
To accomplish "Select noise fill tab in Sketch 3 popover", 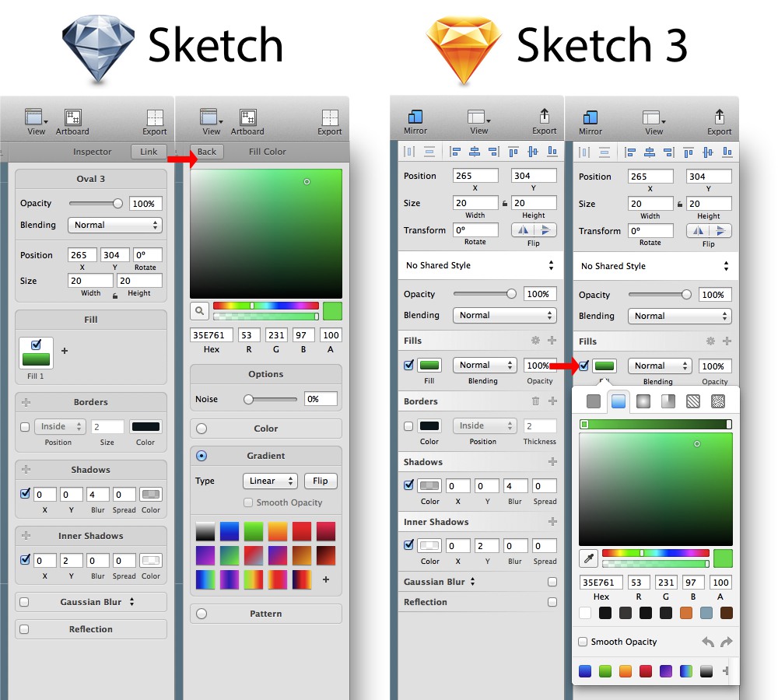I will click(718, 401).
